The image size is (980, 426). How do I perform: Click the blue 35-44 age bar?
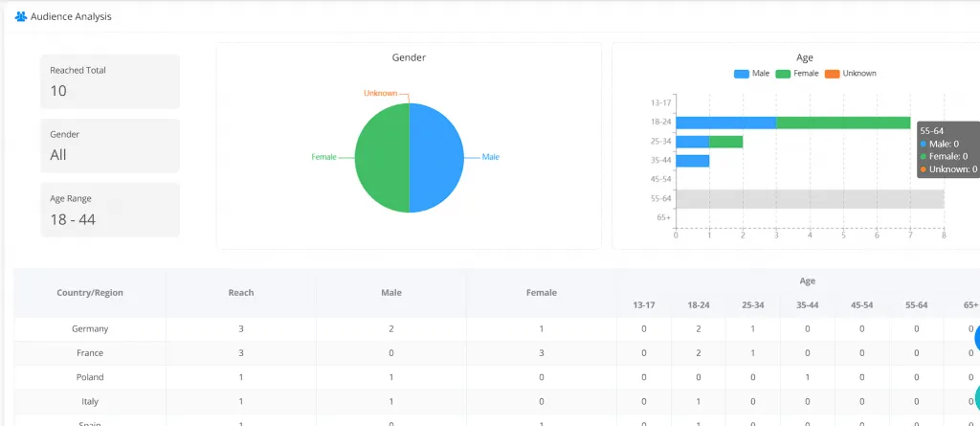(x=692, y=161)
